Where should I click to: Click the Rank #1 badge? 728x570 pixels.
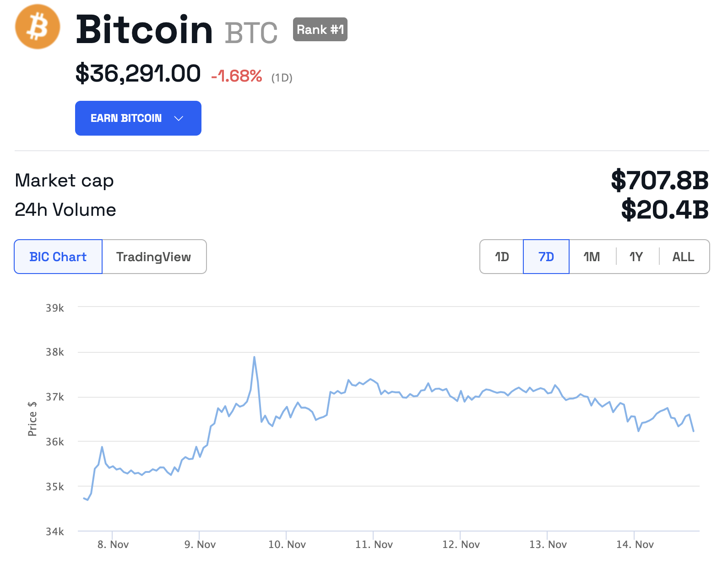(x=320, y=29)
